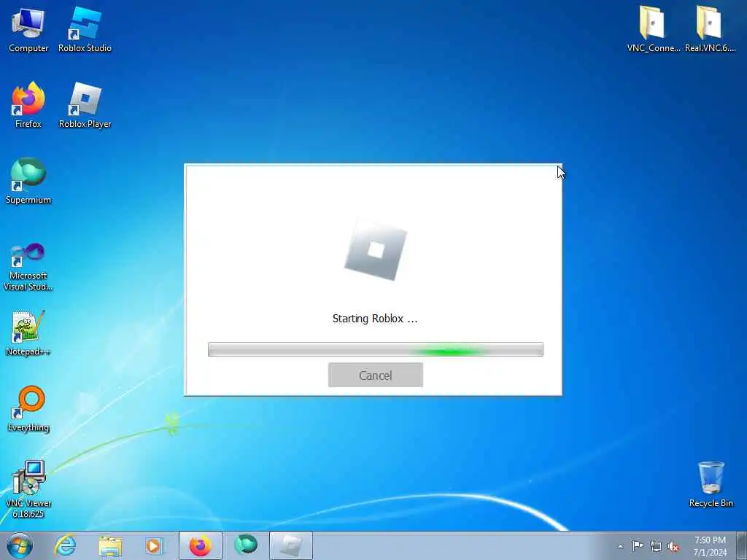Image resolution: width=747 pixels, height=560 pixels.
Task: Open the clock showing 7:50 PM
Action: pos(710,546)
